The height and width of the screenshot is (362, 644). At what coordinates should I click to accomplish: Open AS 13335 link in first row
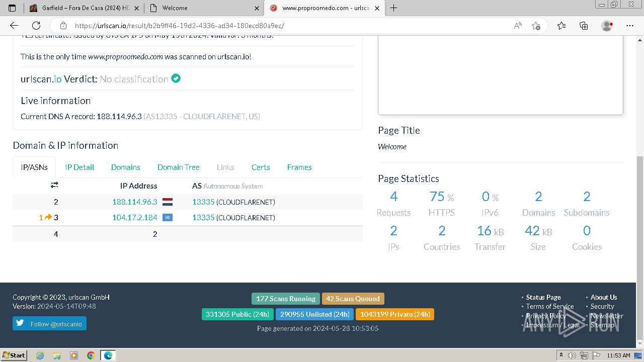(203, 202)
